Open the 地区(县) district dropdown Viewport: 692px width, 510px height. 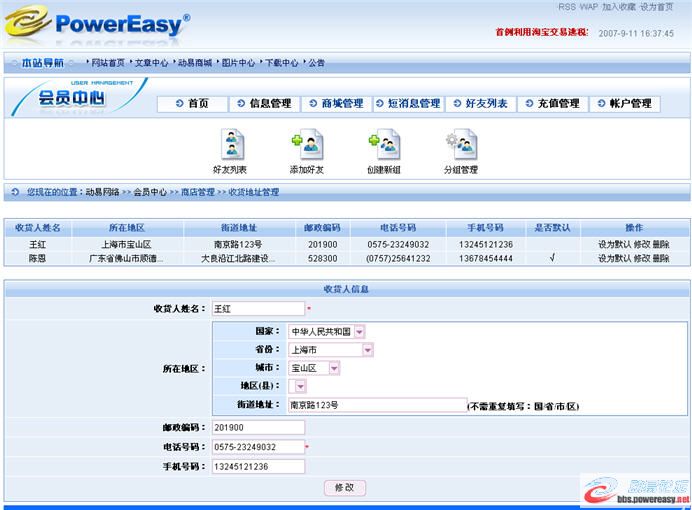pos(300,386)
